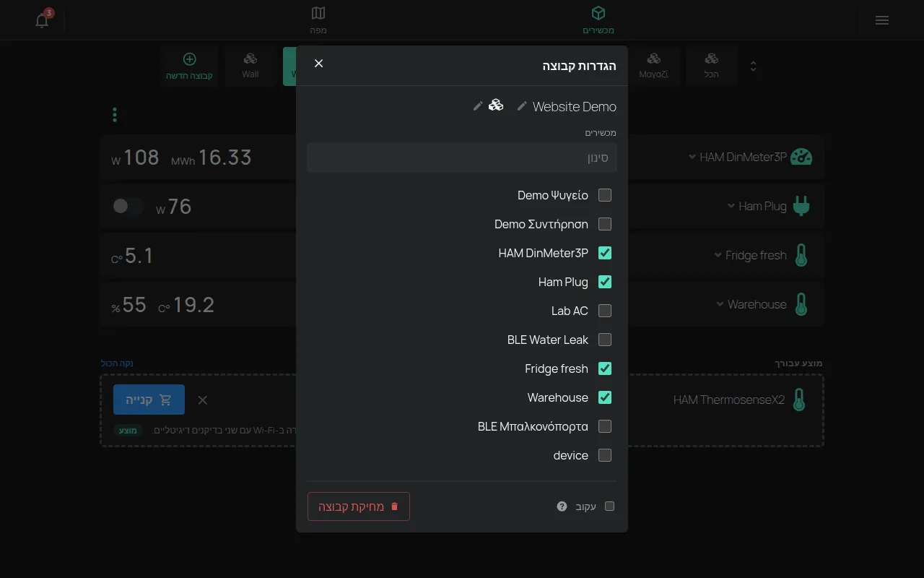The height and width of the screenshot is (578, 924).
Task: Expand the Warehouse row chevron
Action: click(x=720, y=304)
